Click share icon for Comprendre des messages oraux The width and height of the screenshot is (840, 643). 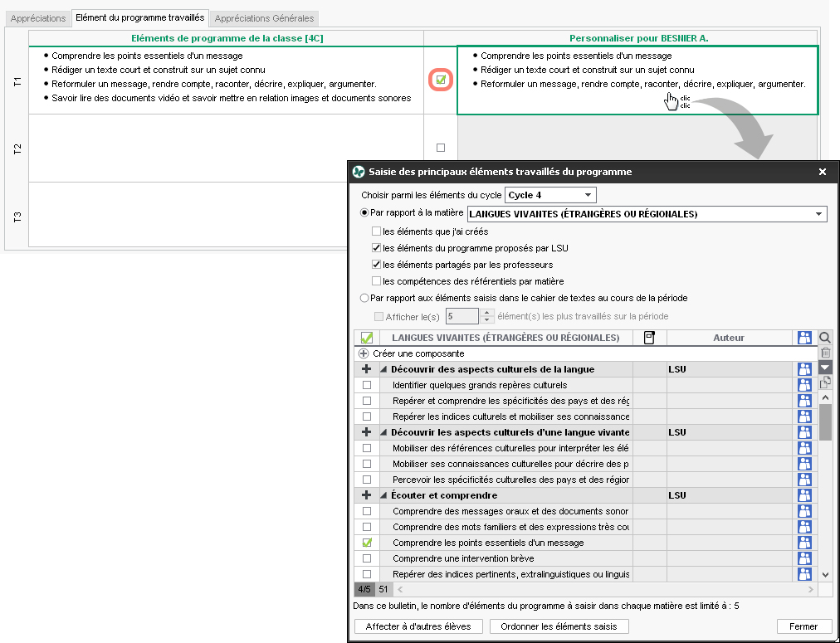(x=804, y=511)
